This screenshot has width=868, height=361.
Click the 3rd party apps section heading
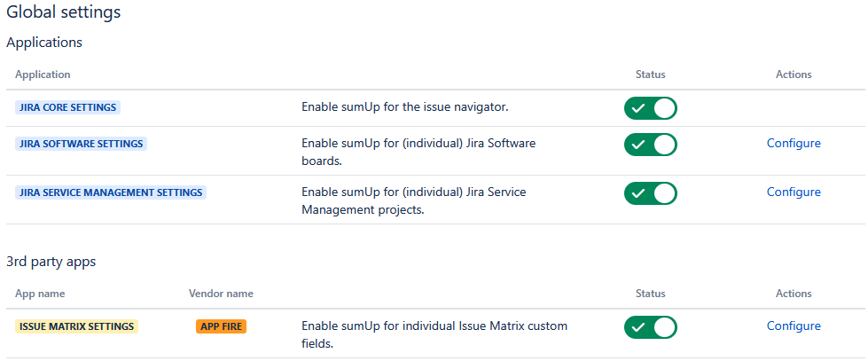click(x=51, y=262)
